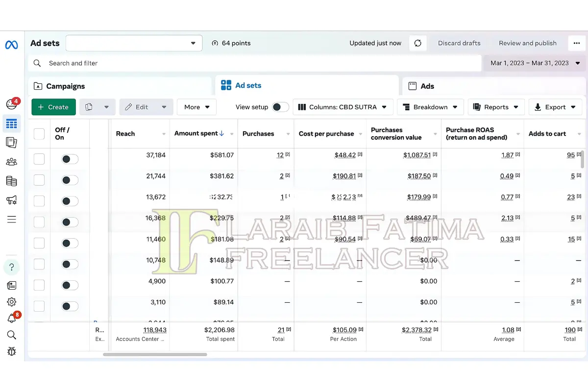The height and width of the screenshot is (392, 588).
Task: Open the date range Mar 1 – Mar 31 picker
Action: click(x=535, y=63)
